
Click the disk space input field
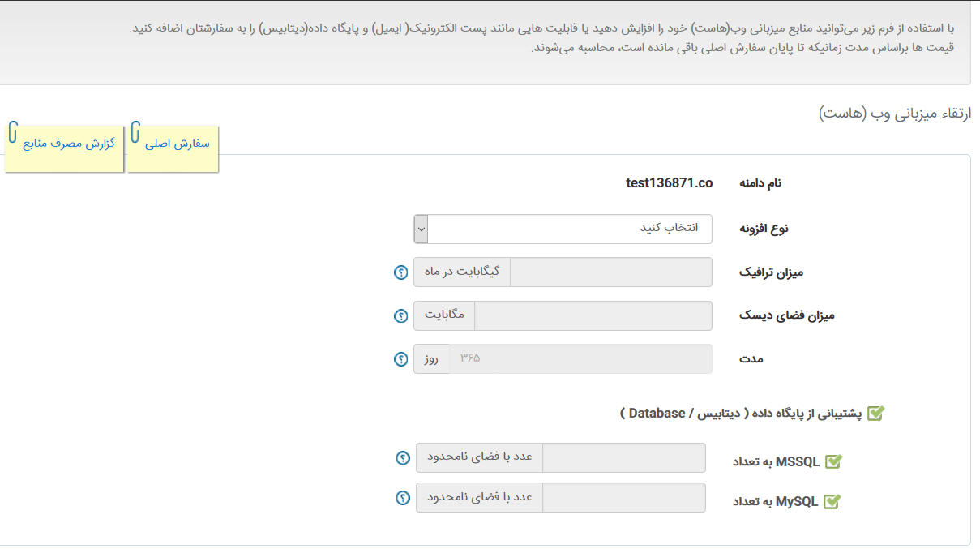(x=593, y=315)
